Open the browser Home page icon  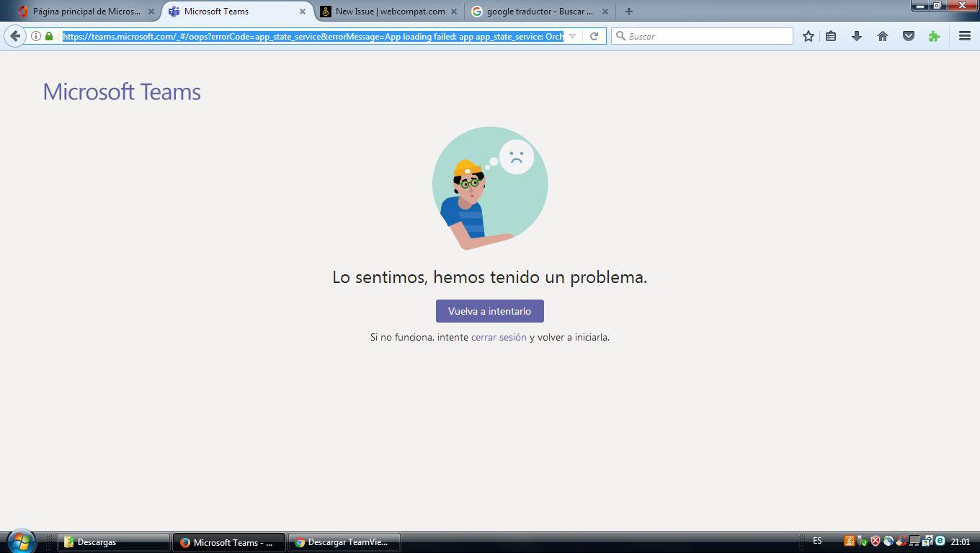882,35
